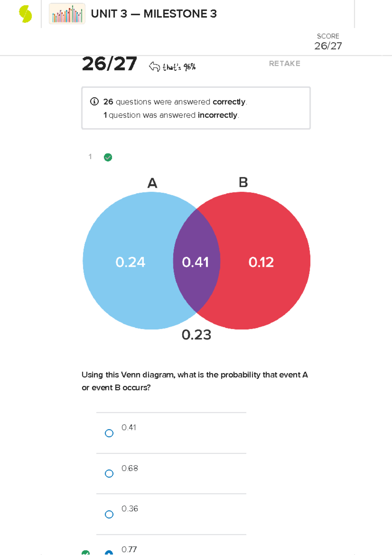The height and width of the screenshot is (555, 392).
Task: Click the purple 0.41 intersection region
Action: 196,262
